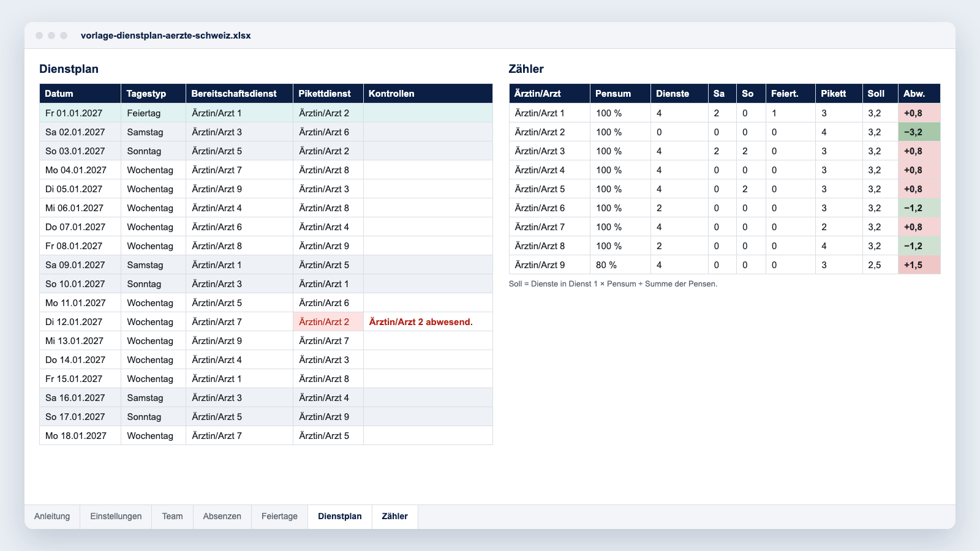The image size is (980, 551).
Task: Select the date cell Di 12.01.2027
Action: pos(80,321)
